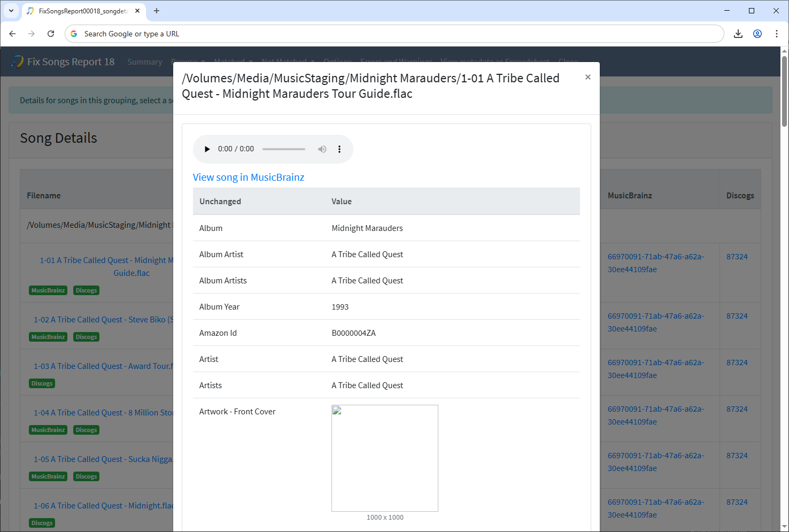Open 1-01 Midnight Marauders Tour Guide file link
Viewport: 789px width, 532px height.
[x=106, y=266]
